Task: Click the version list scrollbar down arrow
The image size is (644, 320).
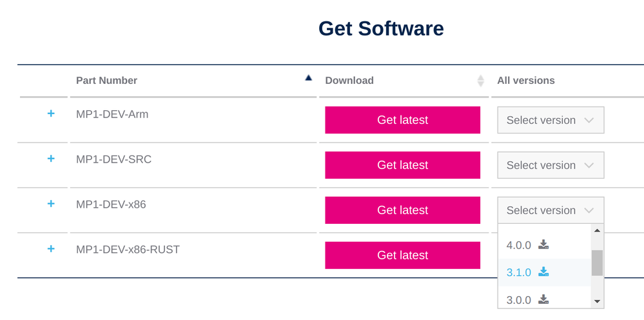Action: point(597,301)
